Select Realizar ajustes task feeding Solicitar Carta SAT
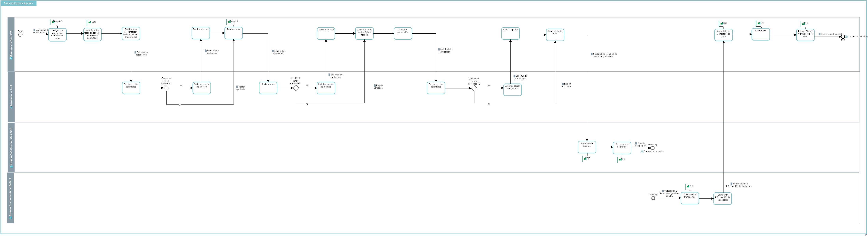This screenshot has height=236, width=868. coord(510,33)
